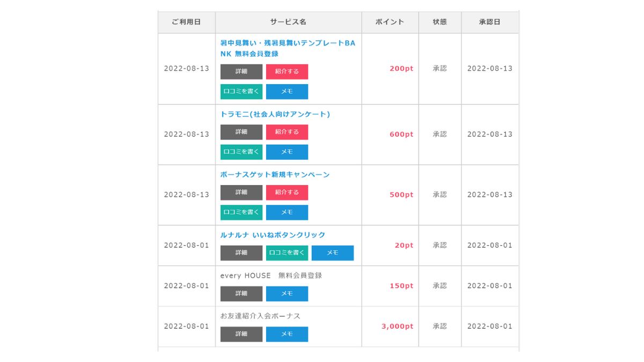Select the 3,000pt points value

tap(398, 326)
